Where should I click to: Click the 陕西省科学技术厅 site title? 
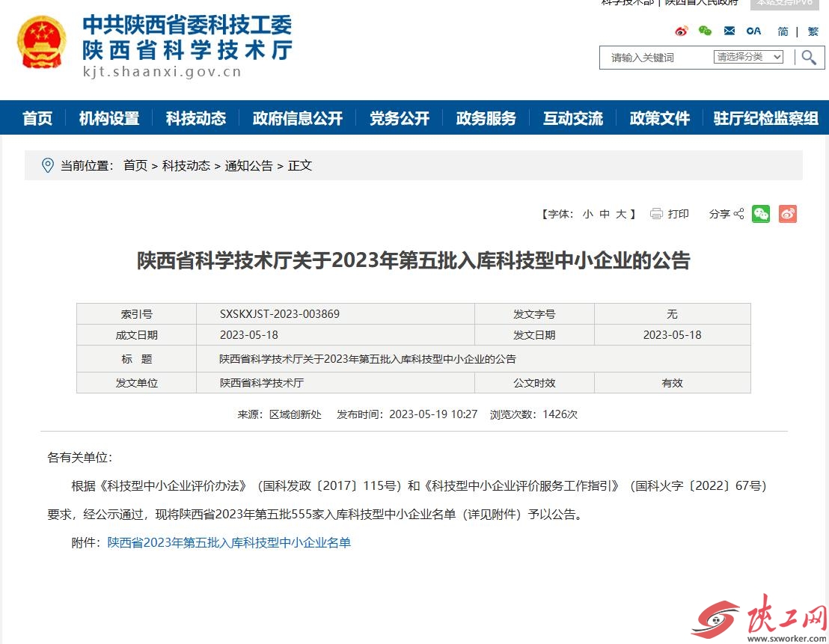click(187, 51)
